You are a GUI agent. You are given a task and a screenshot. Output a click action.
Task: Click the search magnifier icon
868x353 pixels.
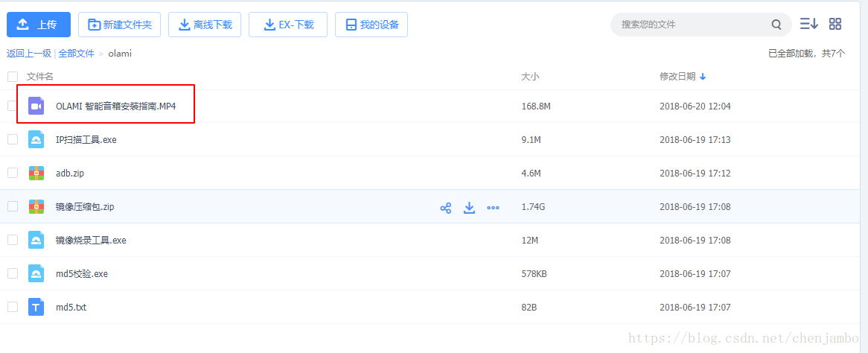pos(776,25)
